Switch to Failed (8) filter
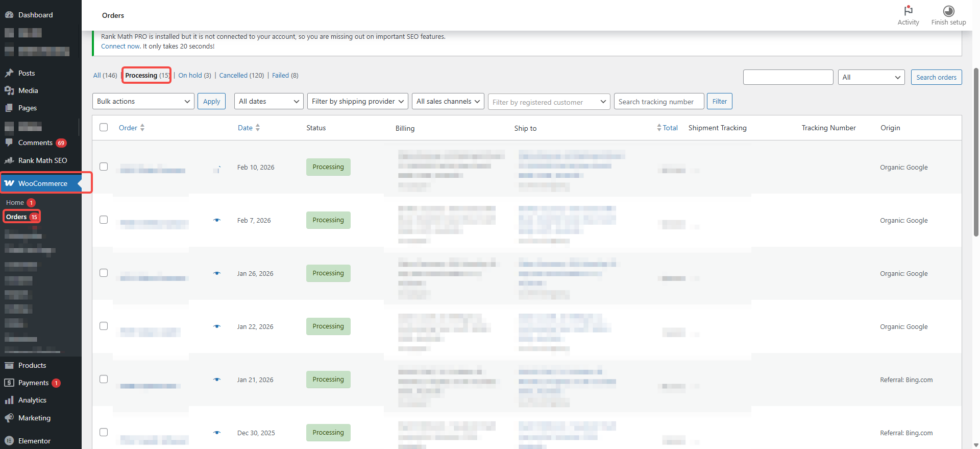980x449 pixels. tap(285, 75)
